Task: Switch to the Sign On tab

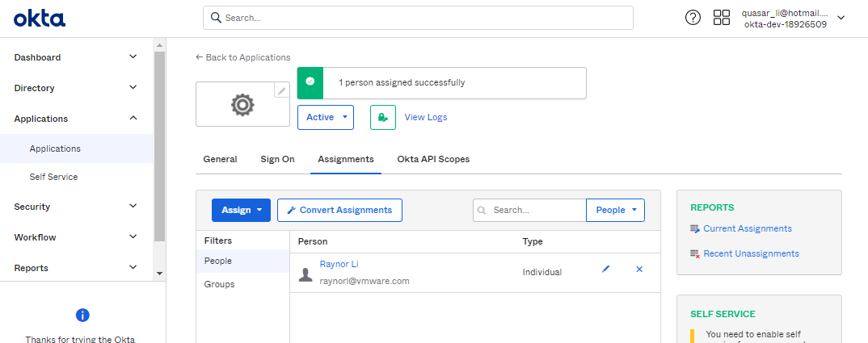Action: (x=277, y=159)
